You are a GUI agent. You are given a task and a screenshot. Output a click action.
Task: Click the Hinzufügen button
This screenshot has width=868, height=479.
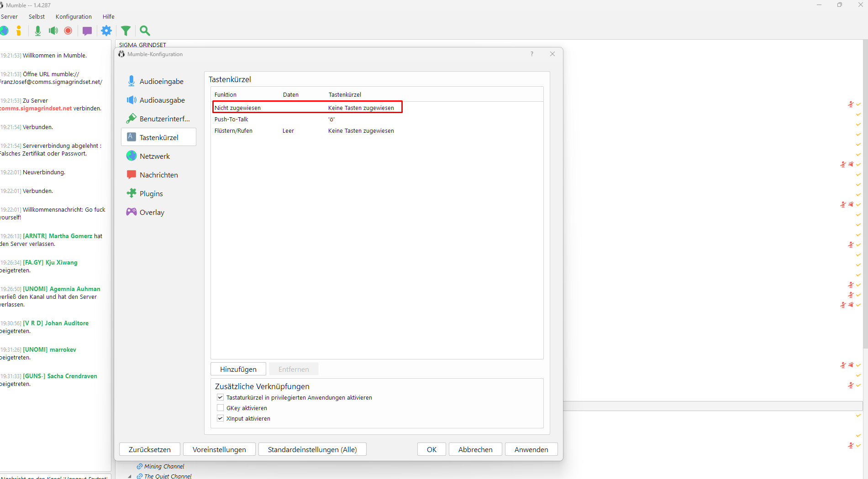pos(238,369)
